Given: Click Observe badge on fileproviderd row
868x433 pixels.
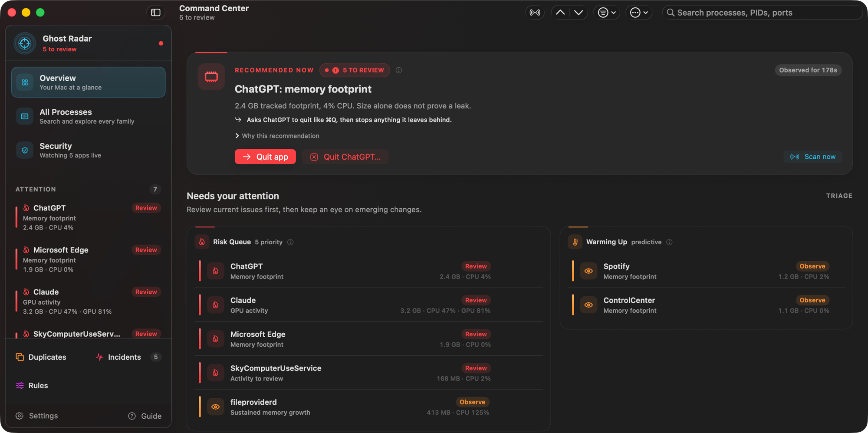Looking at the screenshot, I should pos(472,402).
